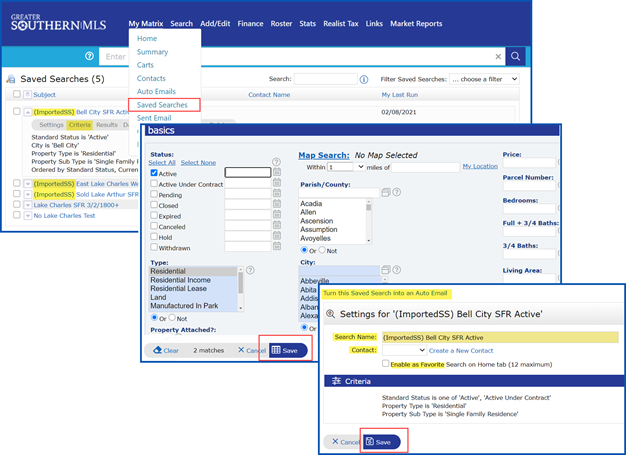The height and width of the screenshot is (455, 626).
Task: Tick checkbox for Bell City SFR saved search
Action: pyautogui.click(x=16, y=111)
